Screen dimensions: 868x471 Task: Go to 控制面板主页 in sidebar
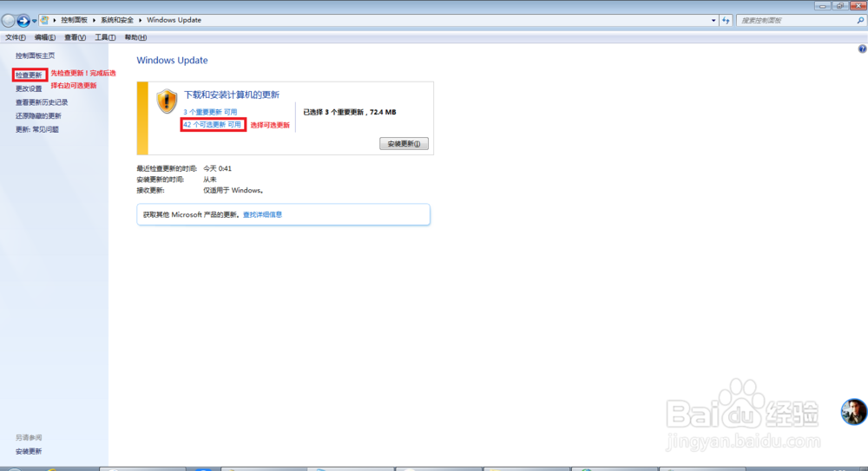[35, 56]
